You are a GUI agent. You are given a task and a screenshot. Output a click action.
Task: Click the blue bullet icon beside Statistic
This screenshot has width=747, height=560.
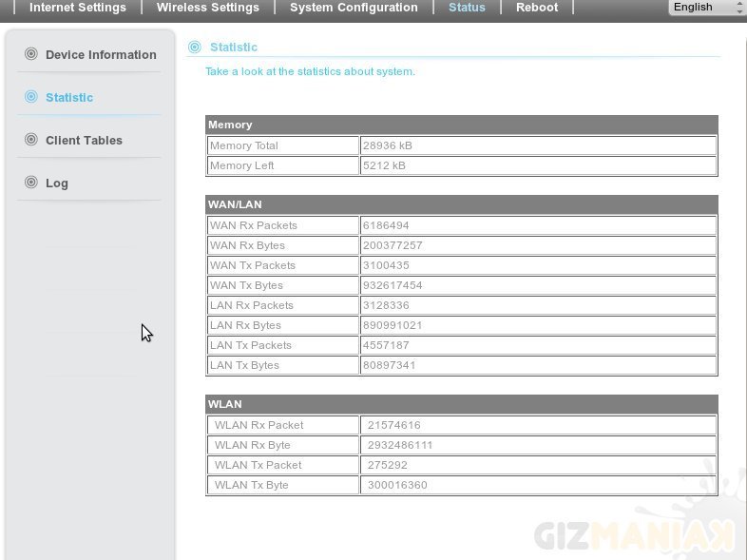point(31,97)
